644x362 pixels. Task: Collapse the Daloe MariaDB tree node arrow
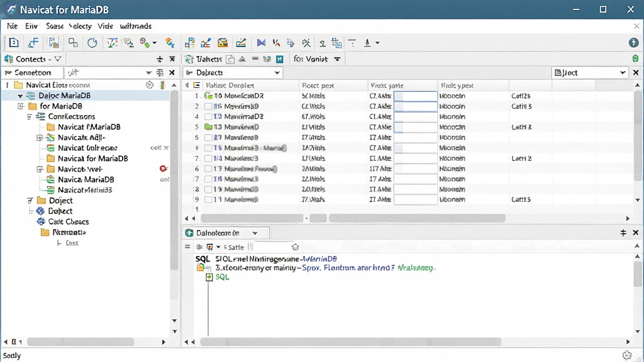(x=19, y=96)
